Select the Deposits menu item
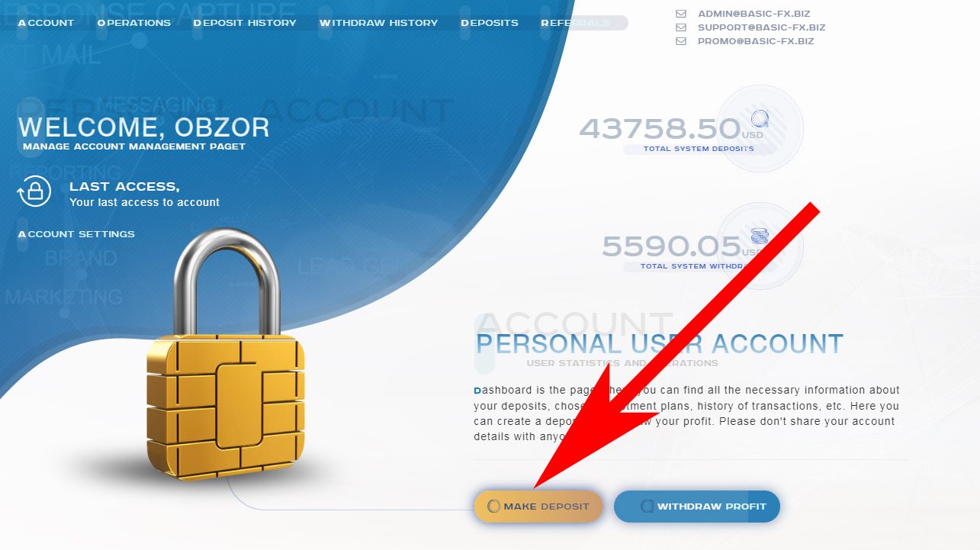 pos(490,23)
